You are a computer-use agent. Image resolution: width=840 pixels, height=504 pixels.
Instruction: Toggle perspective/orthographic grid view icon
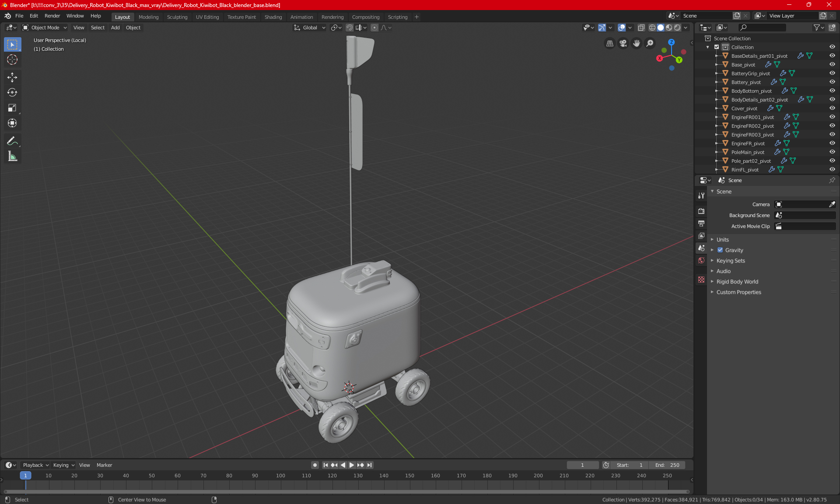pyautogui.click(x=609, y=43)
